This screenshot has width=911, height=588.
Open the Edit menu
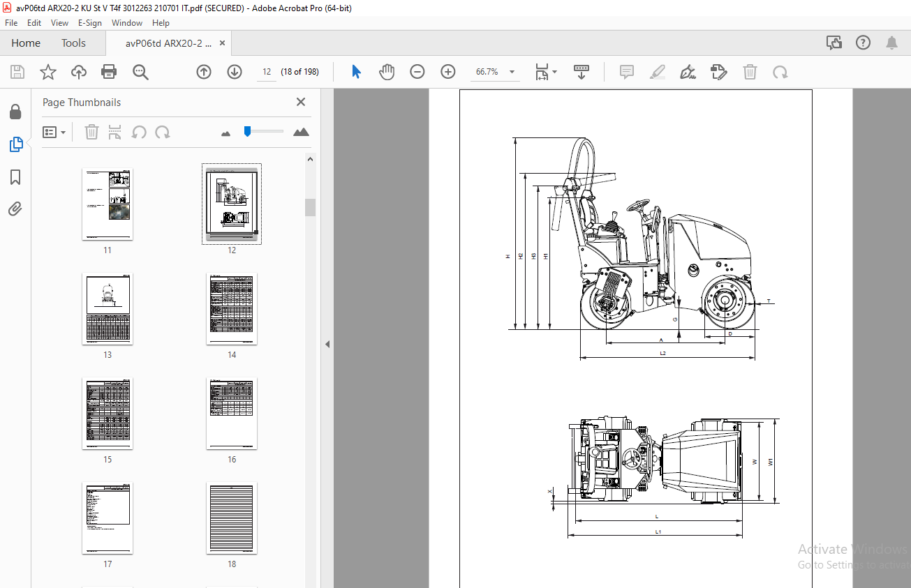tap(34, 23)
